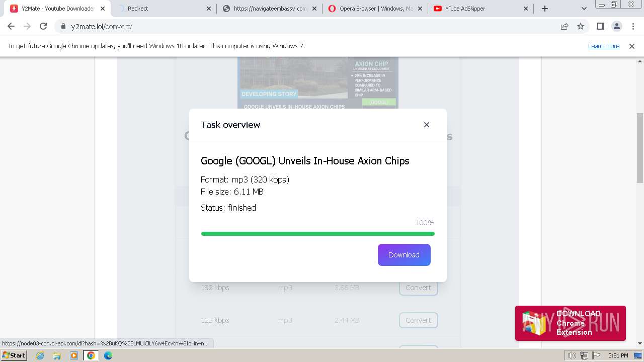The width and height of the screenshot is (644, 362).
Task: Open the Learn more link
Action: (x=604, y=46)
